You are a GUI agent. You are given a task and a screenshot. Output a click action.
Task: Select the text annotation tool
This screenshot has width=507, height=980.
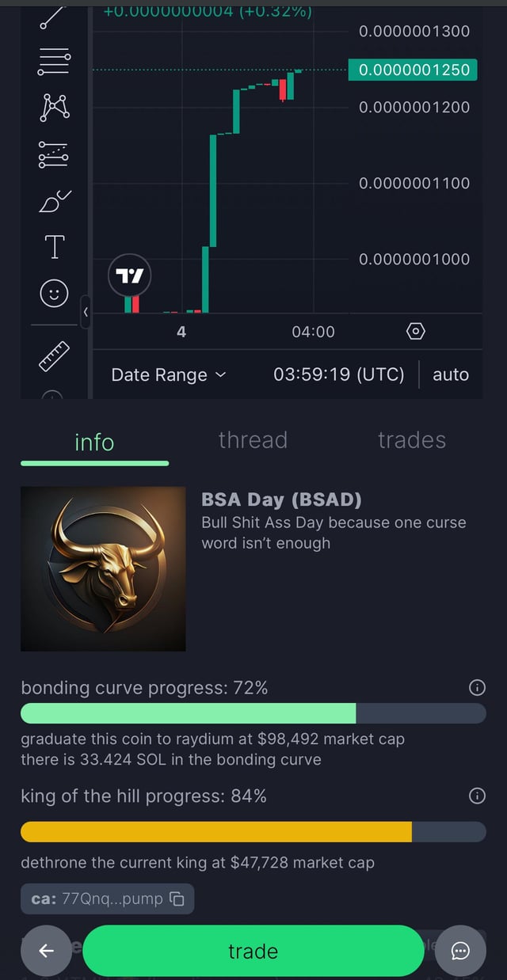click(54, 247)
